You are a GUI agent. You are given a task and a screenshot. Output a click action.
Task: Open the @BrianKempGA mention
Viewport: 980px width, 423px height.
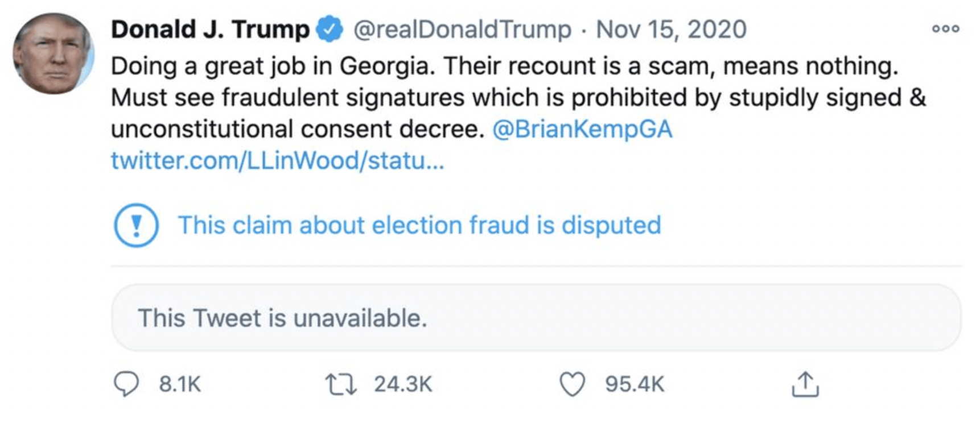(582, 129)
